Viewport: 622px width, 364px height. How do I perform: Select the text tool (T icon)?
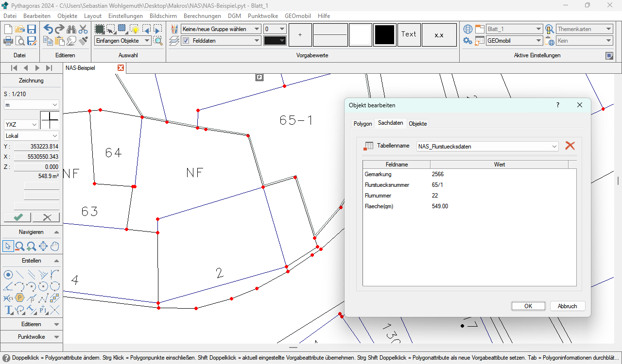(8, 310)
